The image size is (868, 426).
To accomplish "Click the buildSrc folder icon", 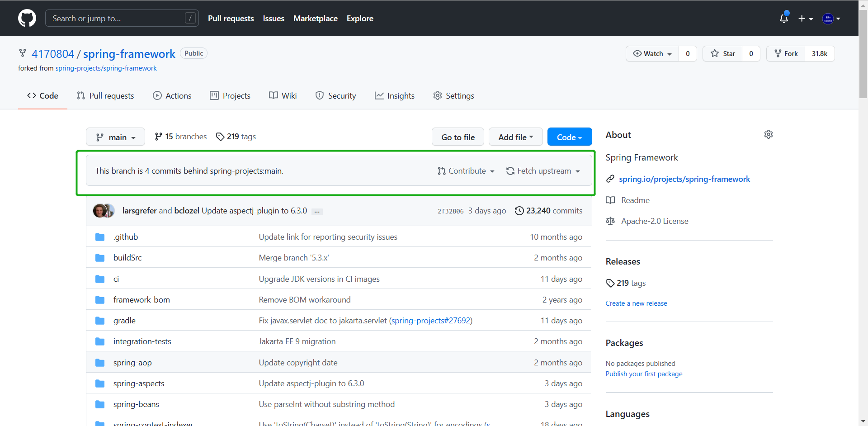I will (x=100, y=258).
